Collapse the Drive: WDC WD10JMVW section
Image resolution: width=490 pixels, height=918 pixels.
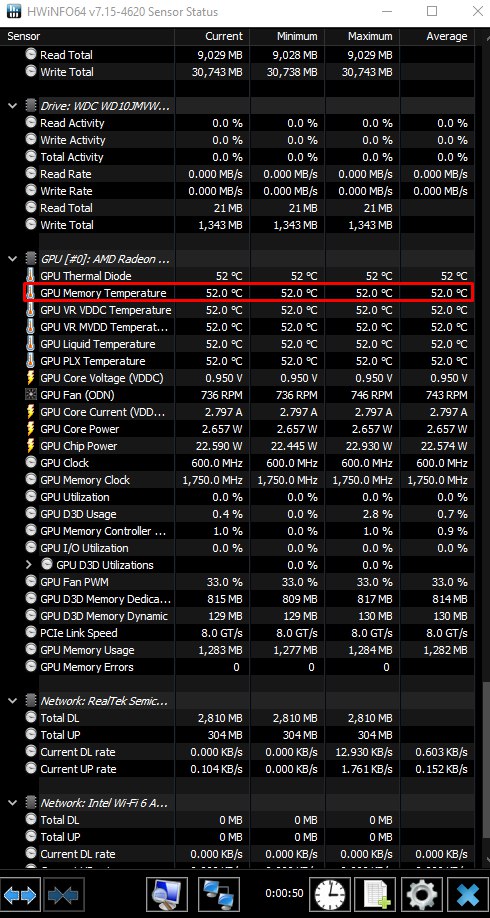click(12, 106)
